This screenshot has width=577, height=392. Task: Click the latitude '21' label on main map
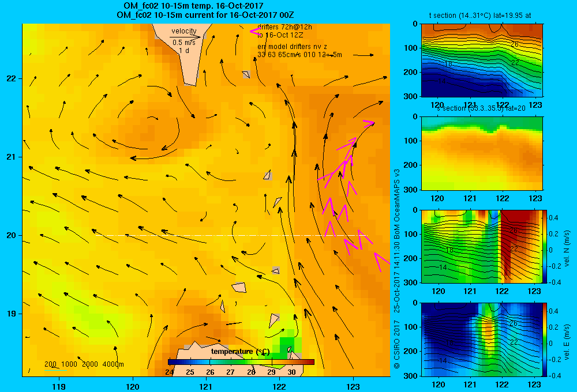pos(12,157)
